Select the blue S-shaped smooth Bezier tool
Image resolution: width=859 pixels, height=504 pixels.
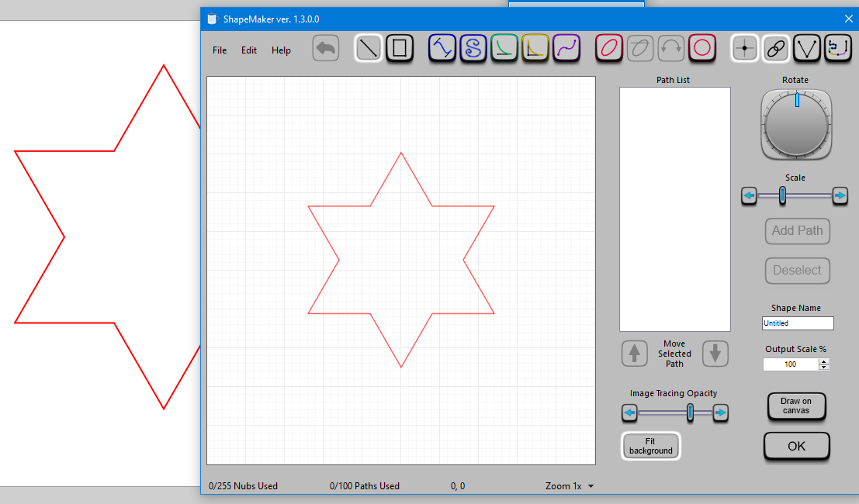(473, 48)
